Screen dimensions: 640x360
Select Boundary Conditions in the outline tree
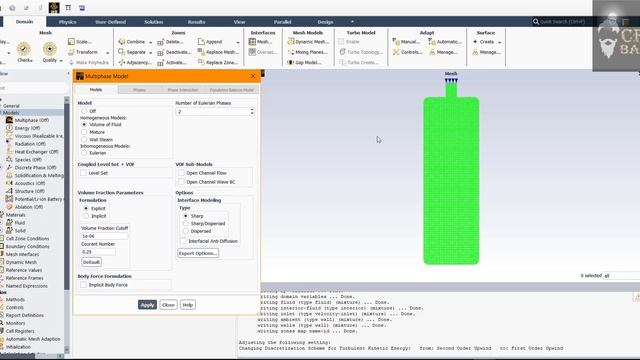27,247
